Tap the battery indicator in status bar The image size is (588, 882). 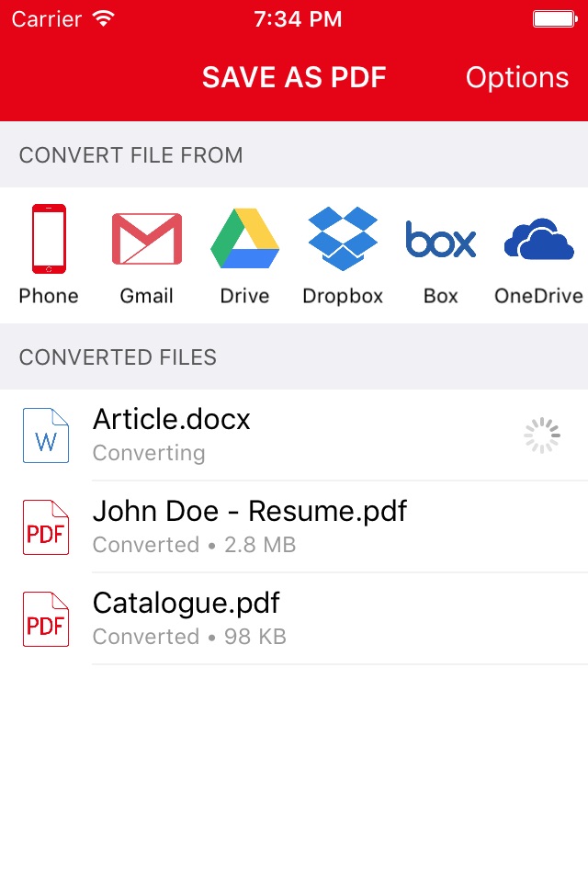click(x=555, y=19)
